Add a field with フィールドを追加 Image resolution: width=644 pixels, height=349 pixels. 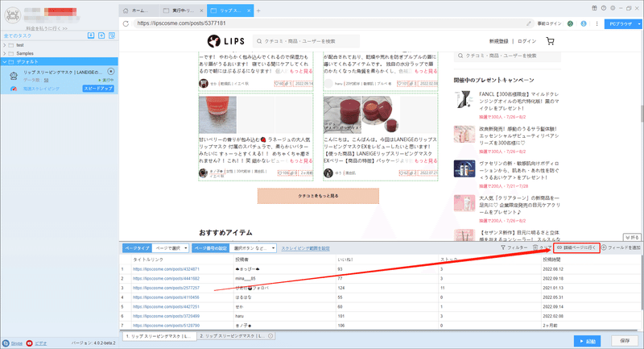(621, 248)
